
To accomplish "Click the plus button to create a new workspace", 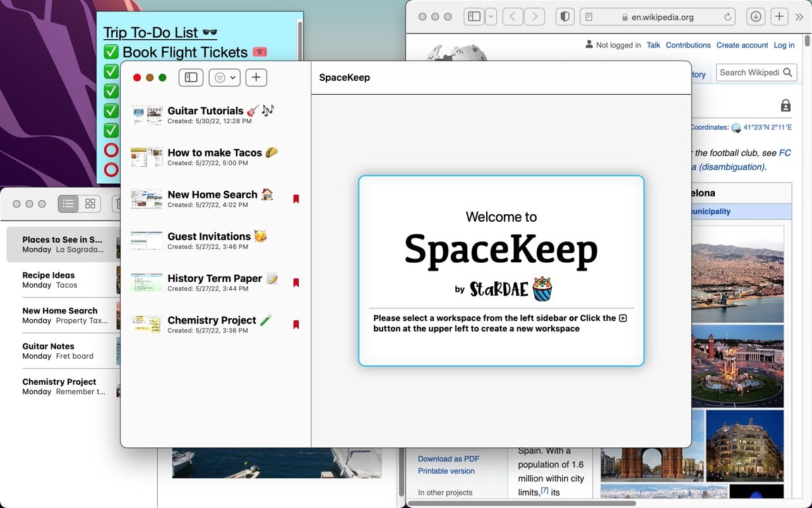I will point(256,78).
